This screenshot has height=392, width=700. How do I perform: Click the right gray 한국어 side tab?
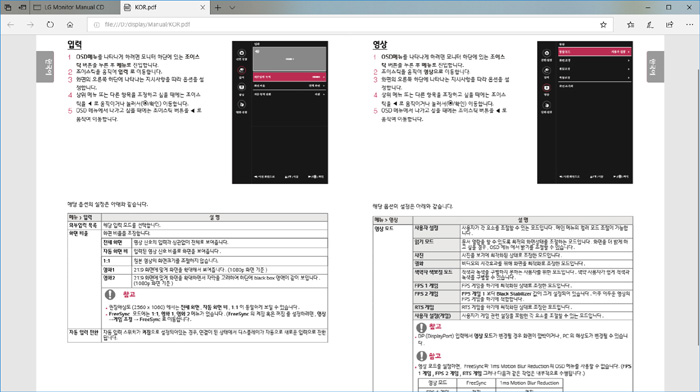pos(655,67)
